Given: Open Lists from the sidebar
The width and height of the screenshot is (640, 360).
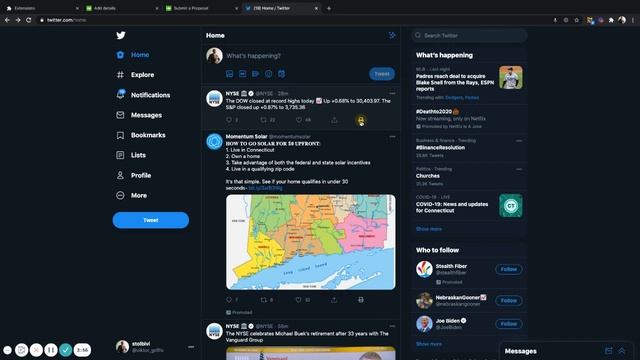Looking at the screenshot, I should point(131,155).
